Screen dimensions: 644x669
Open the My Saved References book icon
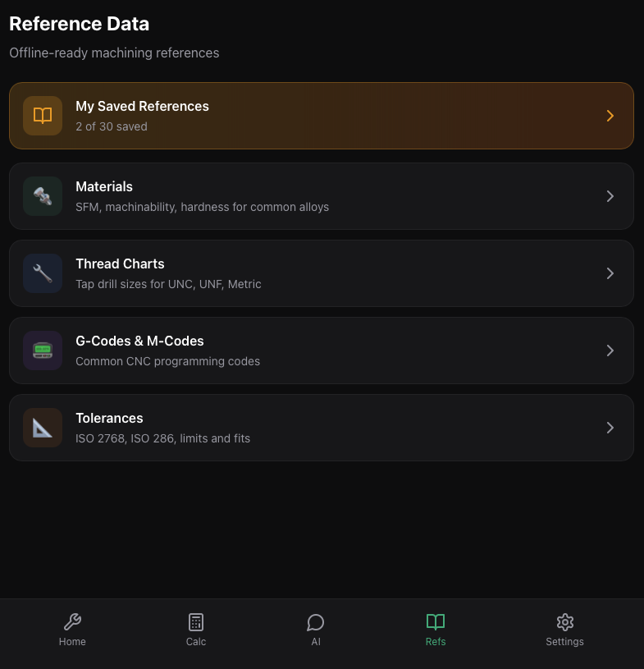point(43,116)
